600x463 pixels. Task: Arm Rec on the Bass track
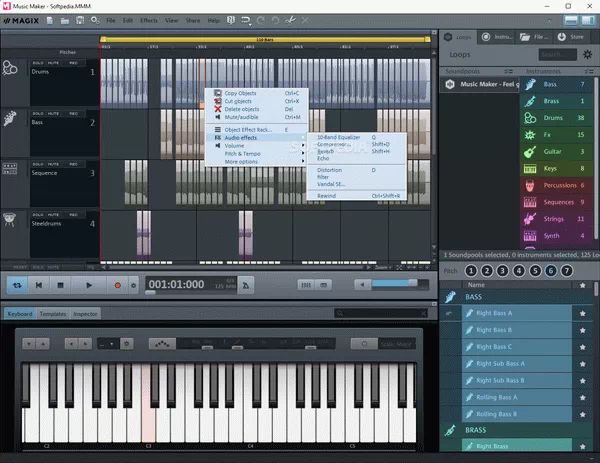73,114
